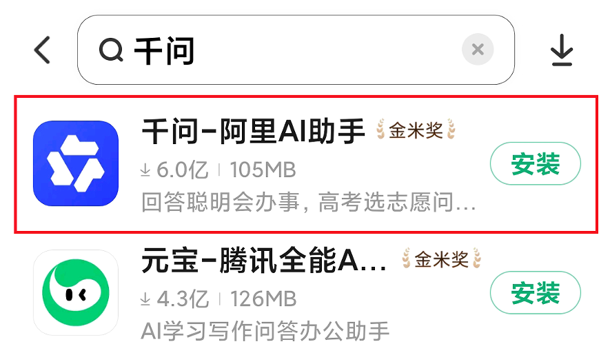This screenshot has width=610, height=364.
Task: View 元宝 description AI学习写作问答办公助手
Action: 265,332
